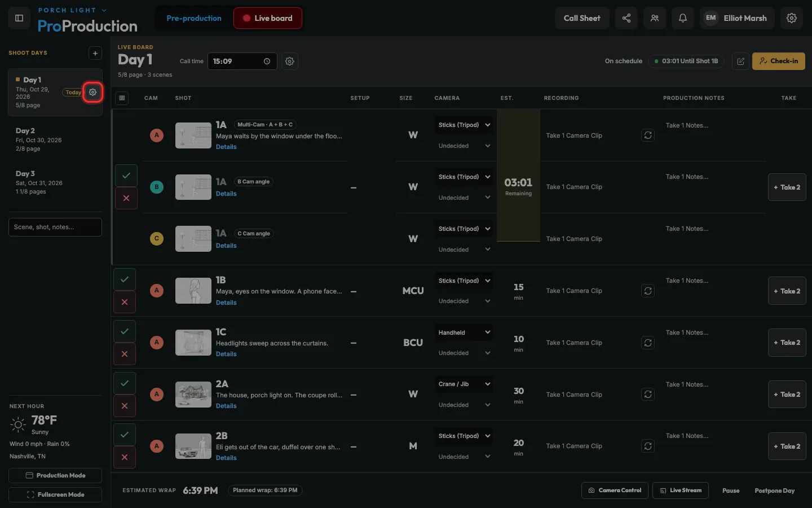Open the share icon in header
The width and height of the screenshot is (812, 508).
click(626, 18)
